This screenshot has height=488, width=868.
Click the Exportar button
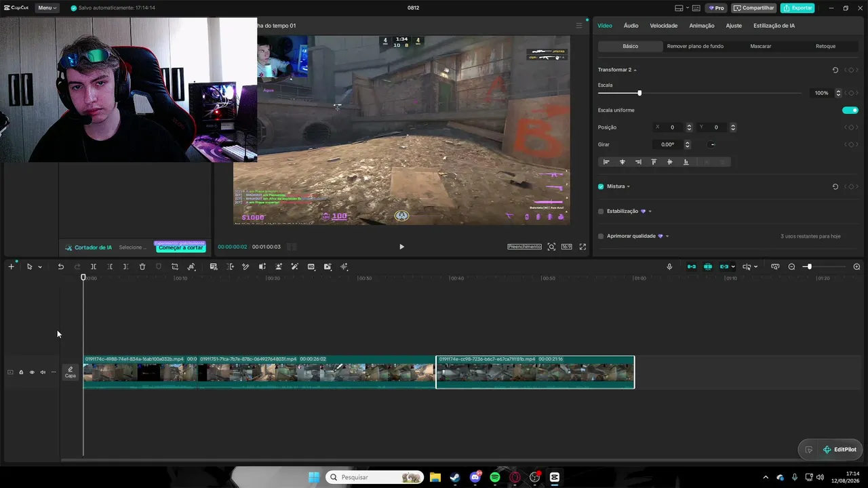point(797,8)
